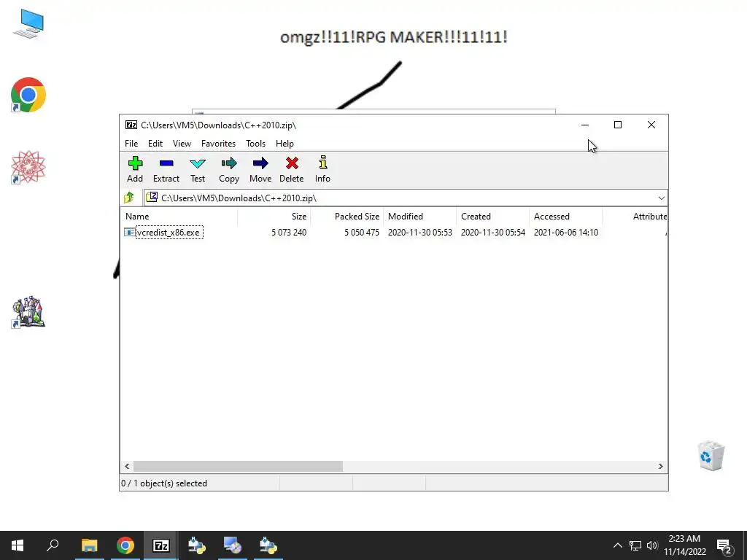Click the Copy toolbar button
747x560 pixels.
point(229,169)
